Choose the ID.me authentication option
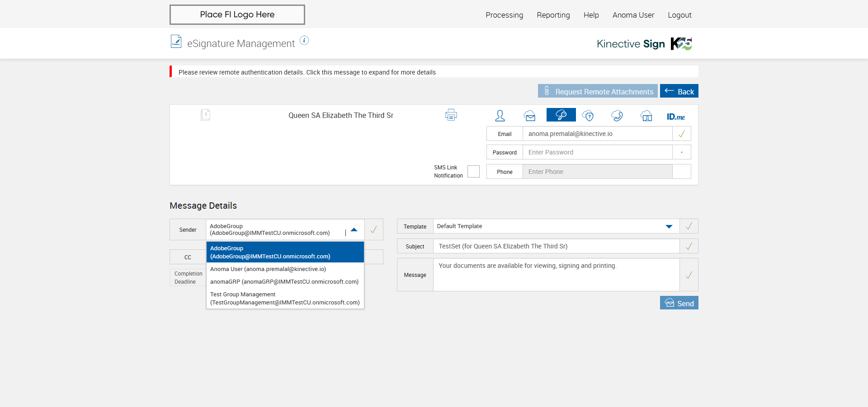Screen dimensions: 868x407 pyautogui.click(x=675, y=117)
